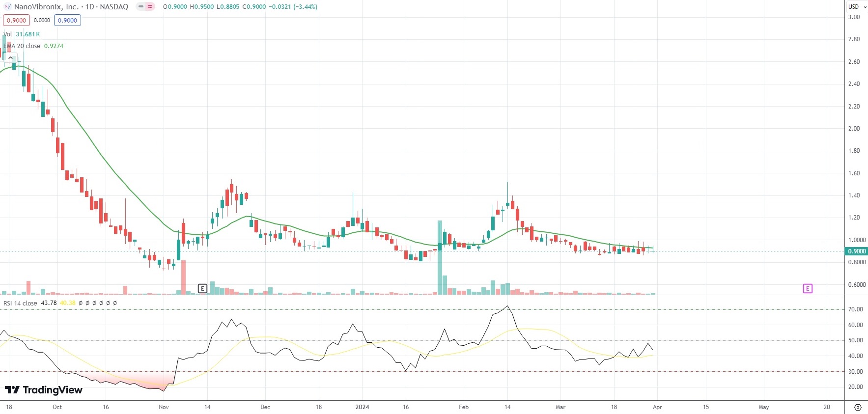Click the 0.6000 price axis label

coord(857,285)
